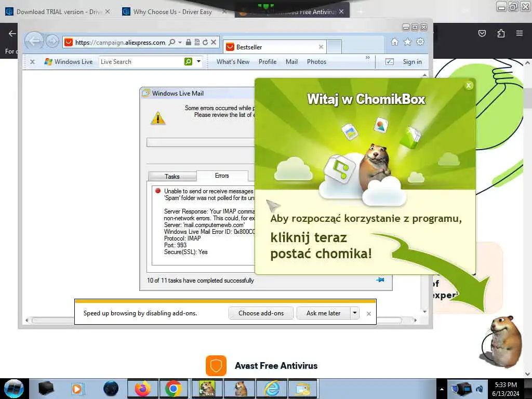Click IE horizontal scrollbar right arrow
Image resolution: width=532 pixels, height=399 pixels.
415,320
